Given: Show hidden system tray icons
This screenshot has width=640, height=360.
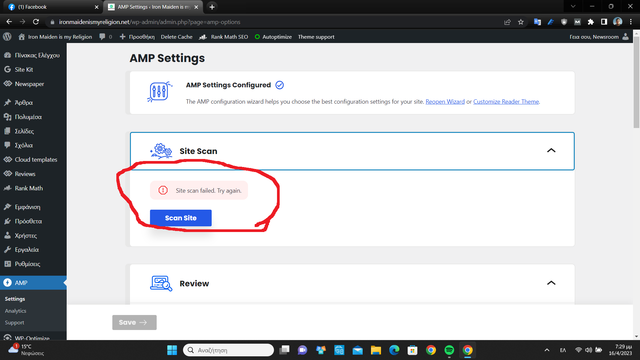Looking at the screenshot, I should [x=547, y=350].
